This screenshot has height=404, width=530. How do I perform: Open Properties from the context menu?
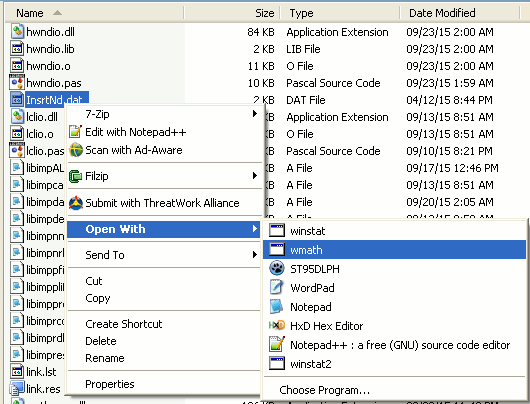coord(165,384)
